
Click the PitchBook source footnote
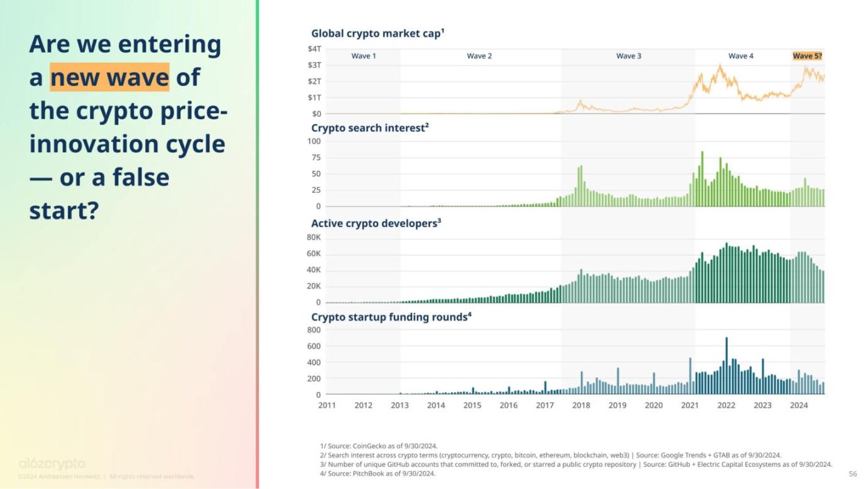tap(377, 473)
